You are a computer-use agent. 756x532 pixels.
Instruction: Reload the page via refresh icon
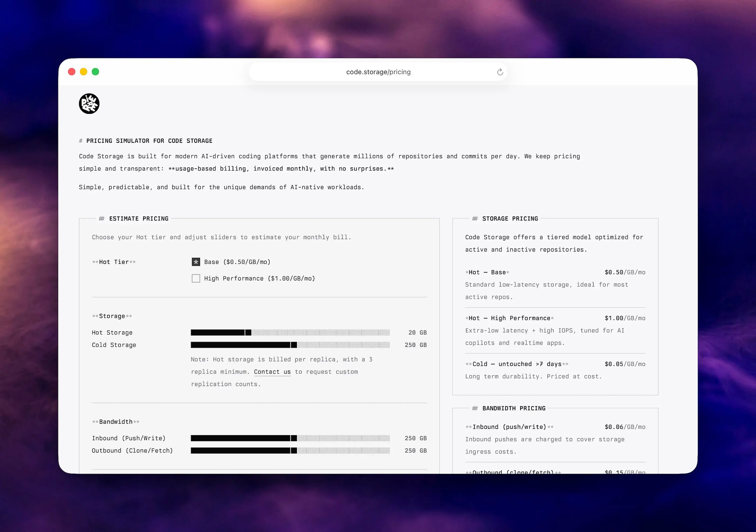coord(500,72)
